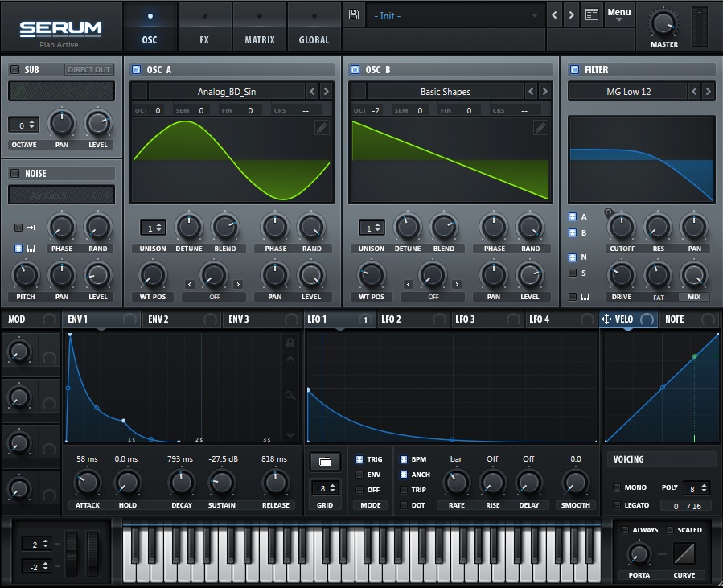Viewport: 723px width, 588px height.
Task: Toggle filter routing for N
Action: coord(573,257)
